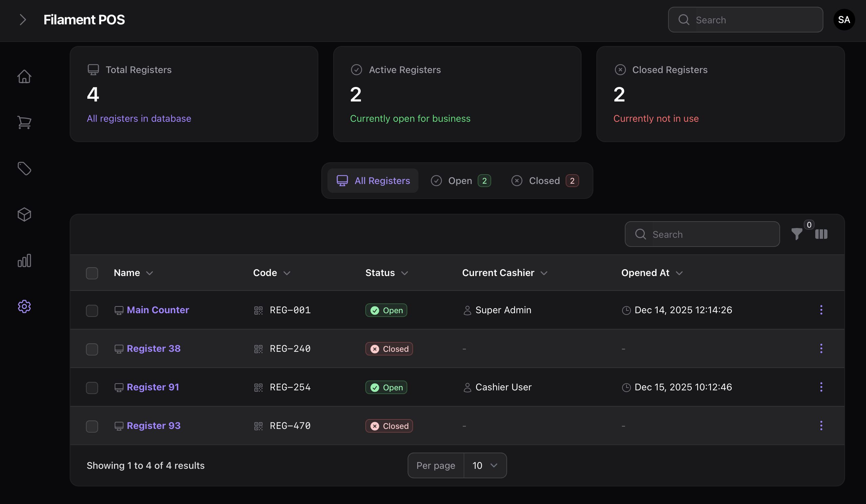Check the select-all checkbox in table header
This screenshot has height=504, width=866.
(x=92, y=273)
